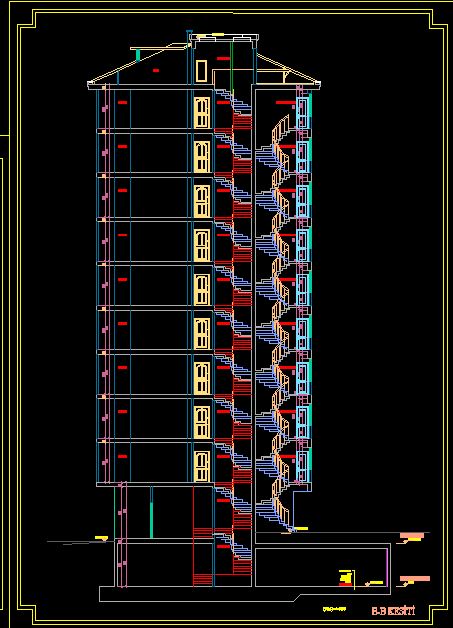Select the green vertical pipe in roof penthouse
This screenshot has width=453, height=628.
[232, 66]
